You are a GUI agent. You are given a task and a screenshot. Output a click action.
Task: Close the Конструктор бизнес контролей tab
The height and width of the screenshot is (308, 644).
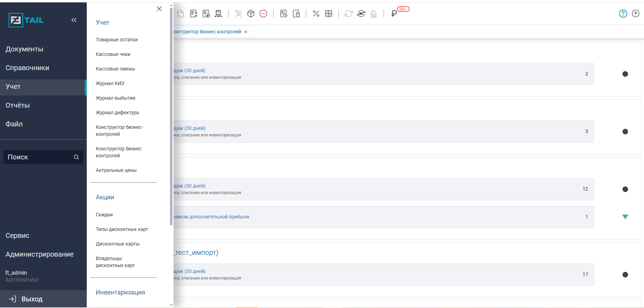[x=246, y=32]
